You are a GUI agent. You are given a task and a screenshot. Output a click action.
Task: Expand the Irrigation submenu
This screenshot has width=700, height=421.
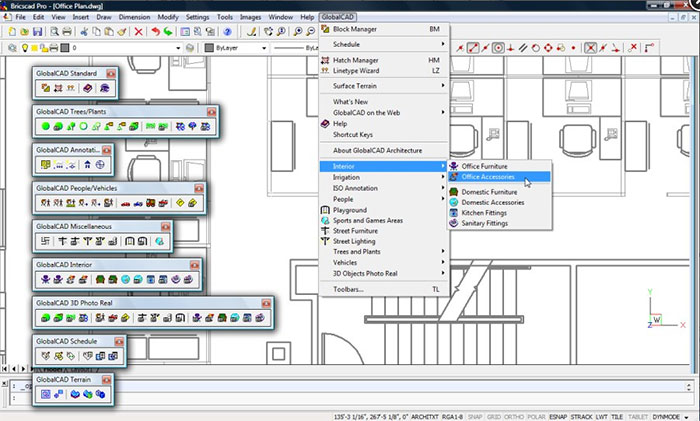tap(384, 177)
